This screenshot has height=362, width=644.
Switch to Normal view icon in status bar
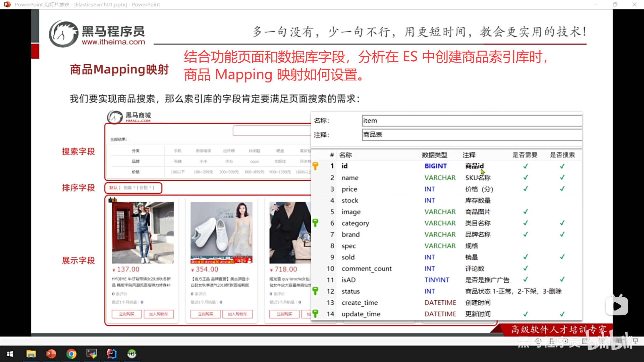[x=585, y=341]
